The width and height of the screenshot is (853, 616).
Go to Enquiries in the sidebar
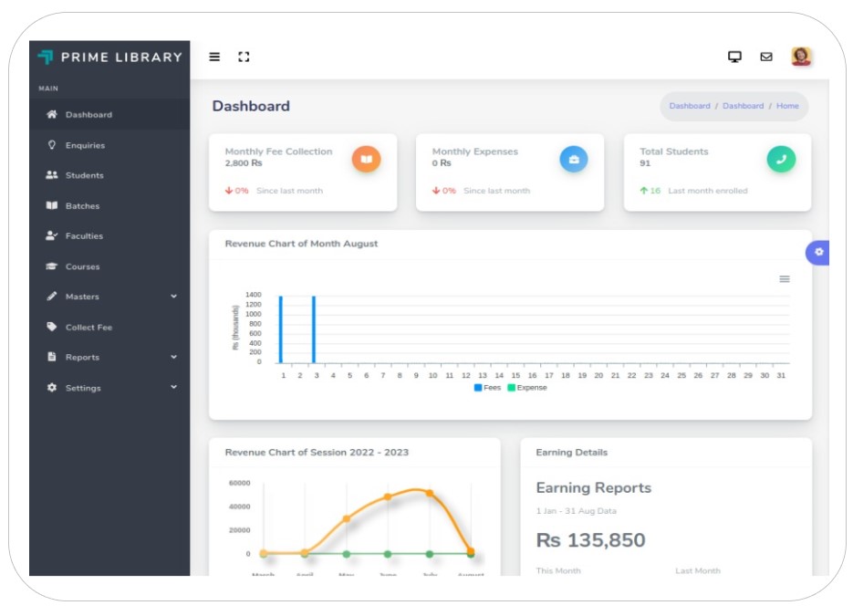pos(85,145)
